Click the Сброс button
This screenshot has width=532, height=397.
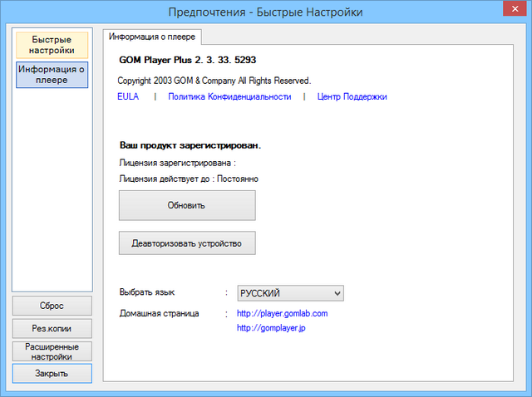click(52, 306)
